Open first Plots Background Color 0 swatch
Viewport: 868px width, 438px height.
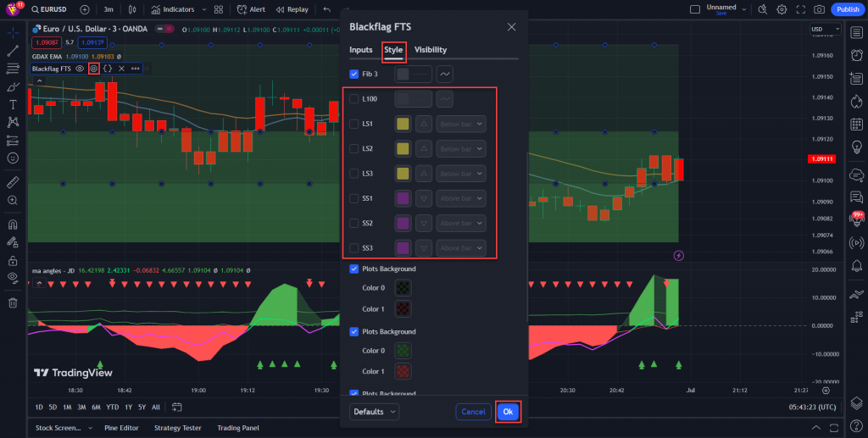click(x=403, y=287)
